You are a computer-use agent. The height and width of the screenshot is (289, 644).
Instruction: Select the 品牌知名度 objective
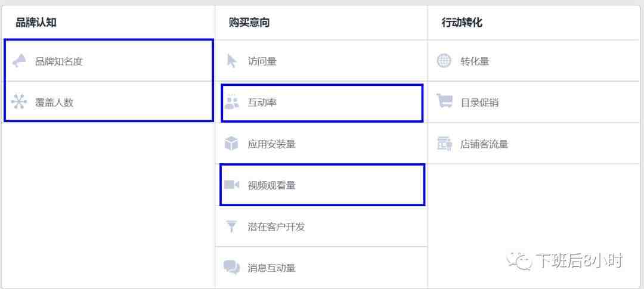[x=109, y=61]
